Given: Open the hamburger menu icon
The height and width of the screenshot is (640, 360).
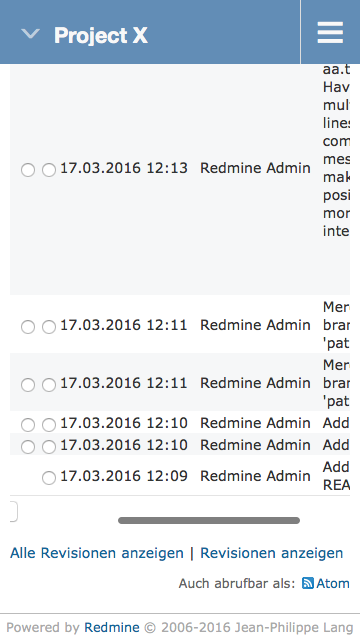Looking at the screenshot, I should pos(330,32).
